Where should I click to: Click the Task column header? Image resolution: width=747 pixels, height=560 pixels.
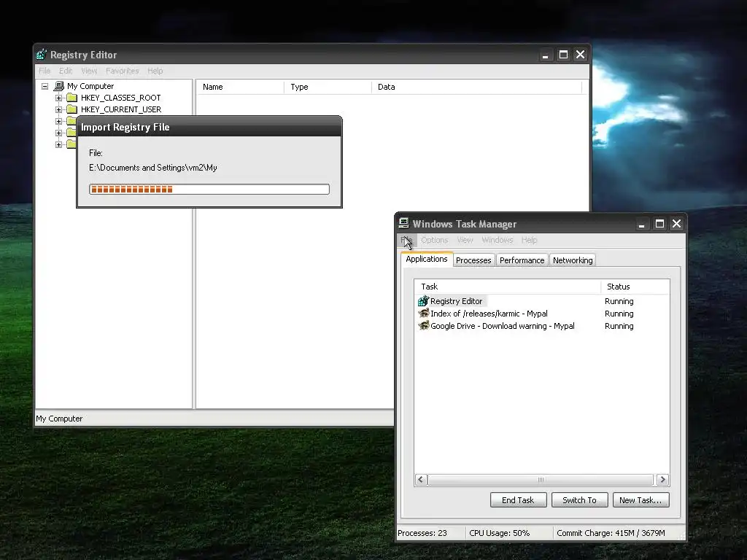tap(508, 287)
